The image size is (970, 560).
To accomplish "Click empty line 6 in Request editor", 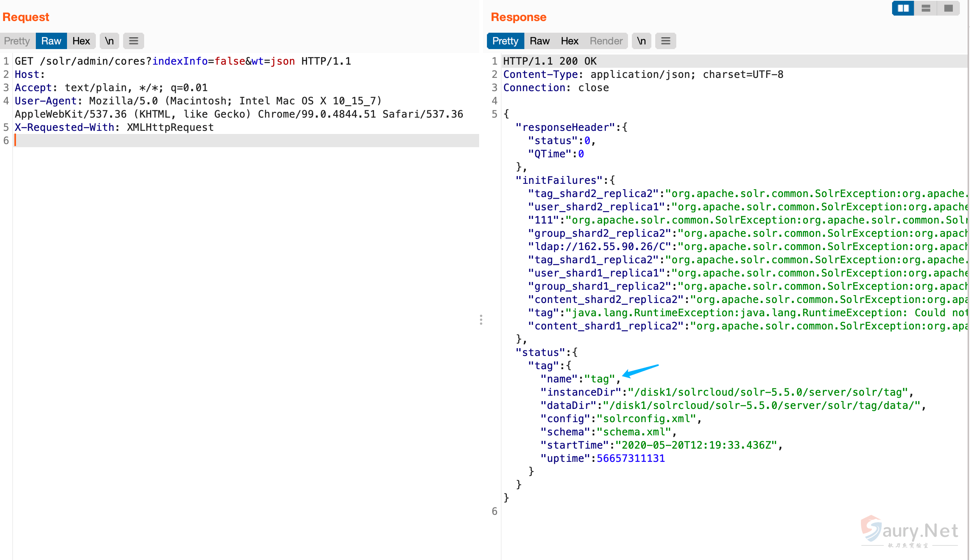I will (x=234, y=141).
